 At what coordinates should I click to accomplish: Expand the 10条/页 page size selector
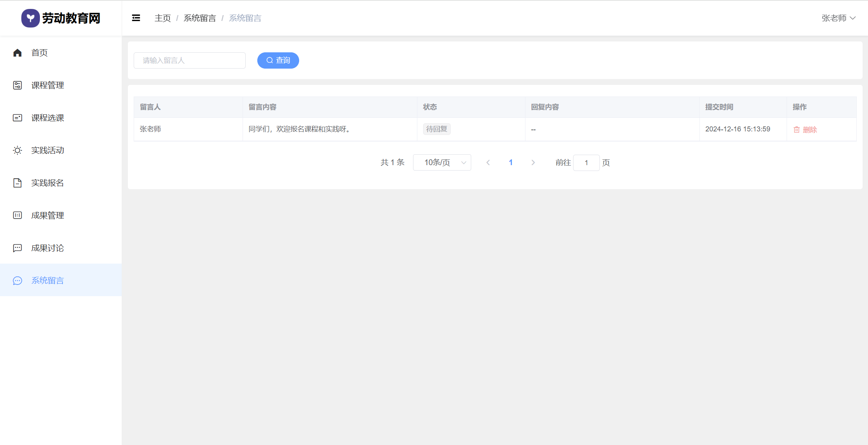click(x=442, y=162)
